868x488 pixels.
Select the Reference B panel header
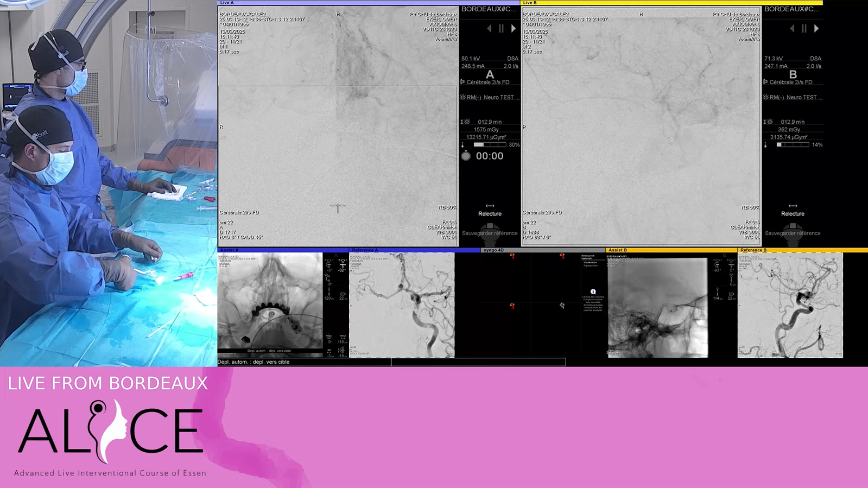753,250
